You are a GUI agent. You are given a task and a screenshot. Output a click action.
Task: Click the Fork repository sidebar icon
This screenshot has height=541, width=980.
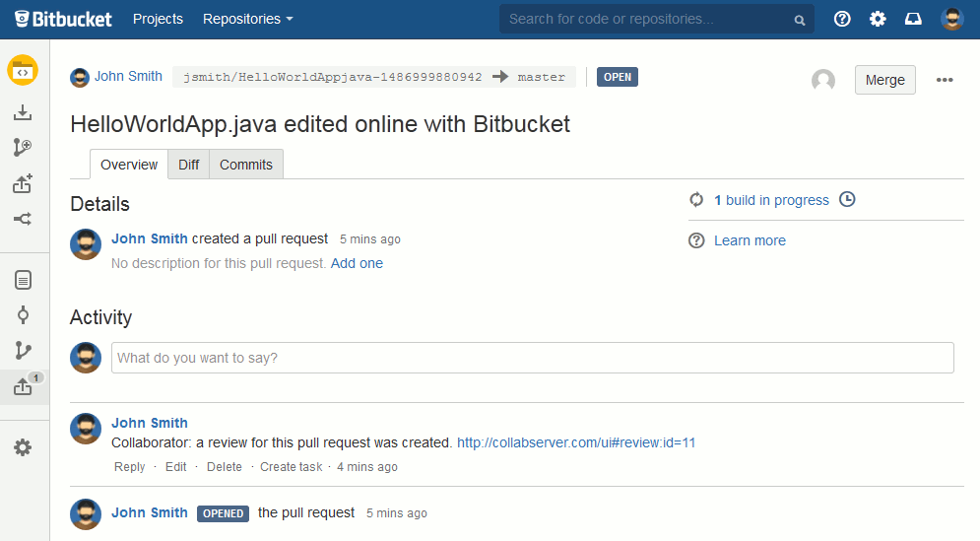click(23, 219)
